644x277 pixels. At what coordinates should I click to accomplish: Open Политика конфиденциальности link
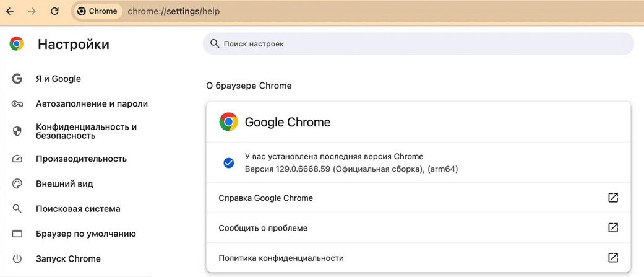(x=418, y=258)
